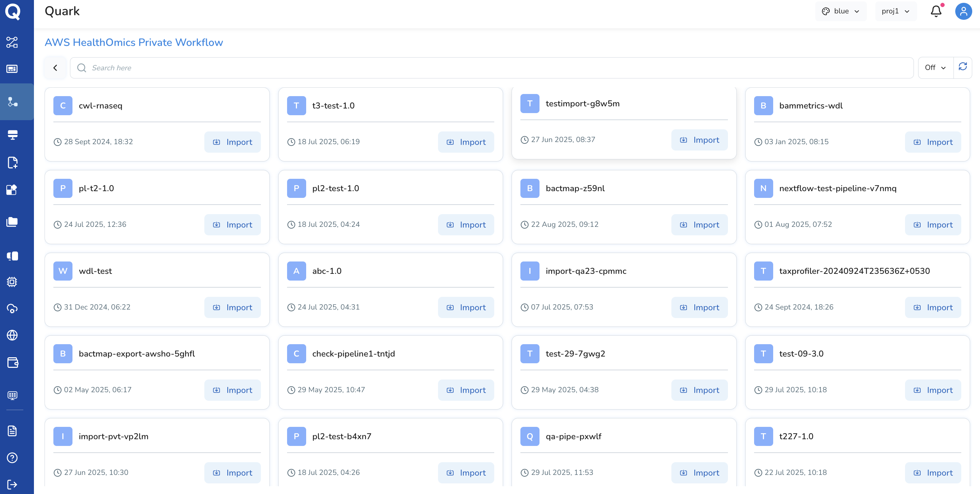The height and width of the screenshot is (494, 980).
Task: Open the dashboard panel sidebar icon
Action: [12, 69]
